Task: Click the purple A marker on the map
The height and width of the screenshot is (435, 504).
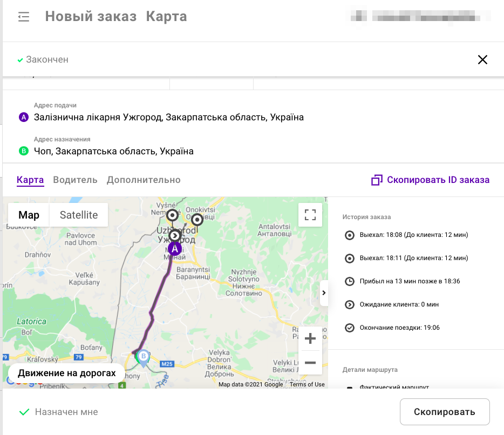Action: (174, 248)
